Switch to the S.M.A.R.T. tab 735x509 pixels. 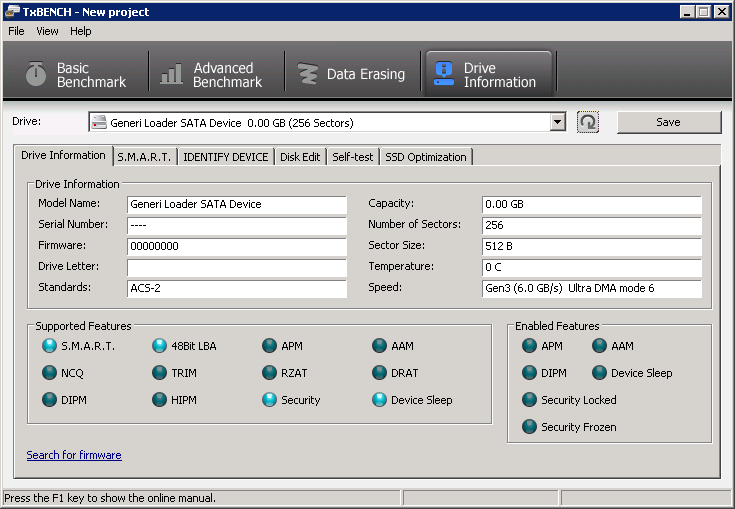click(x=144, y=157)
